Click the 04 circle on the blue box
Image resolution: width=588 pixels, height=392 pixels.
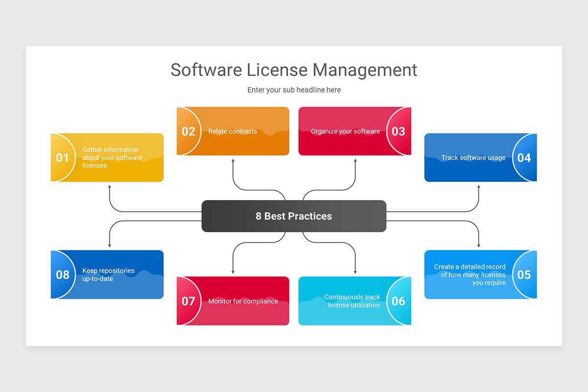(x=525, y=157)
